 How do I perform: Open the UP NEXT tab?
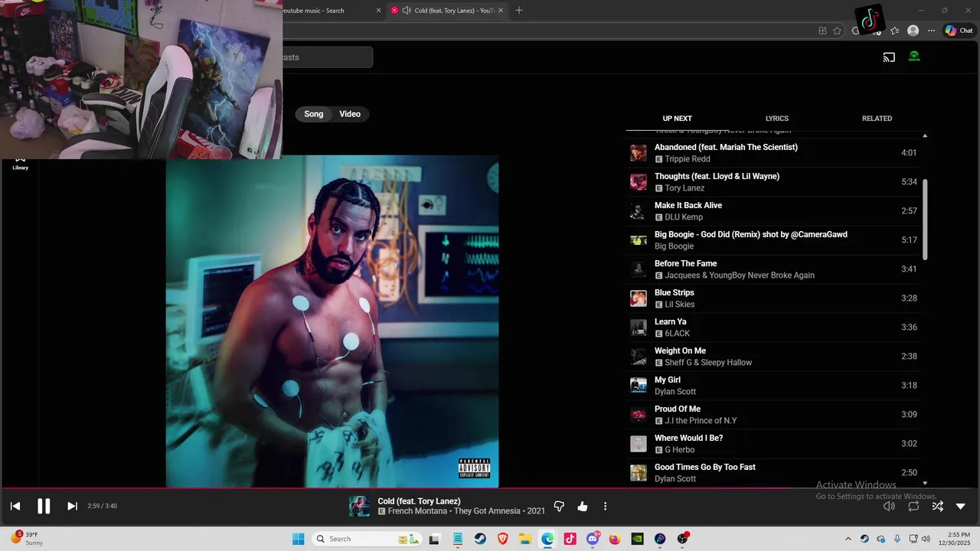click(x=677, y=119)
